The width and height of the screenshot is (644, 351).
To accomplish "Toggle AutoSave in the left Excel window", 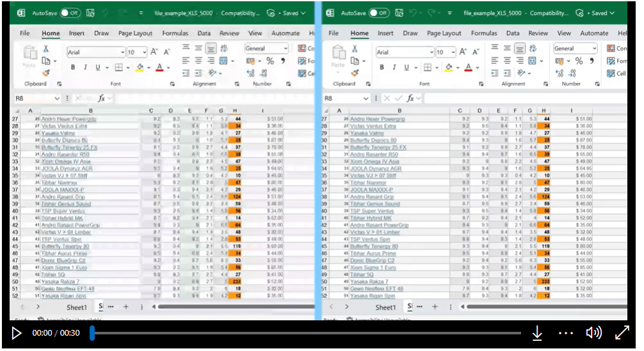I will tap(69, 13).
